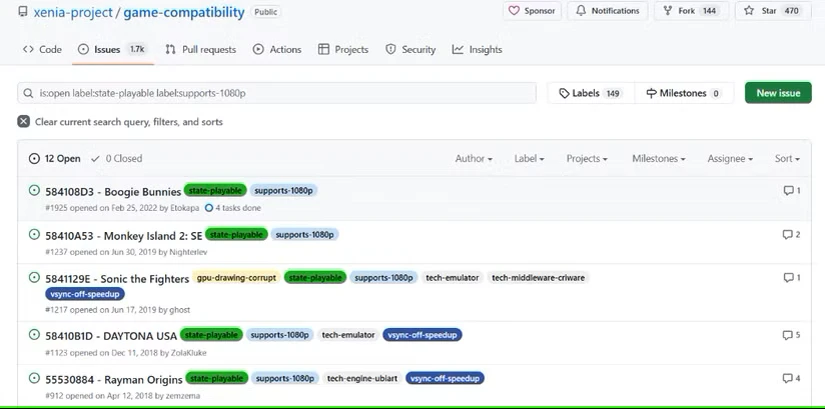Open issue 55530884 - Rayman Origins
Image resolution: width=825 pixels, height=409 pixels.
[x=114, y=380]
